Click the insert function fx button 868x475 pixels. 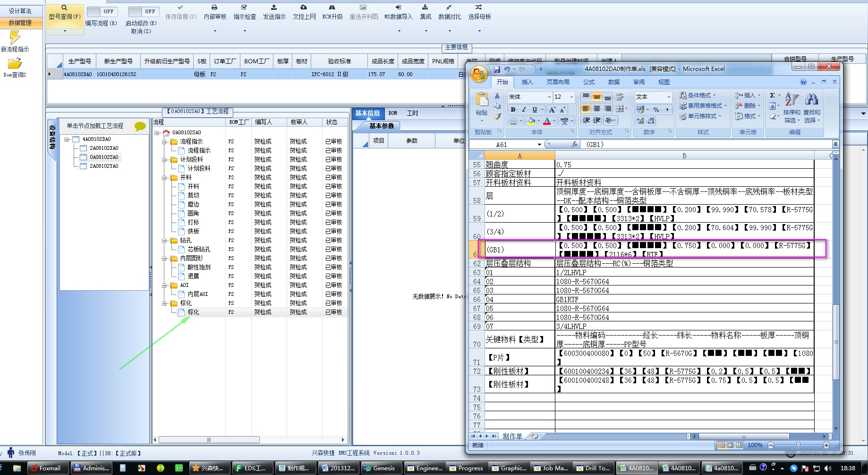[x=574, y=145]
